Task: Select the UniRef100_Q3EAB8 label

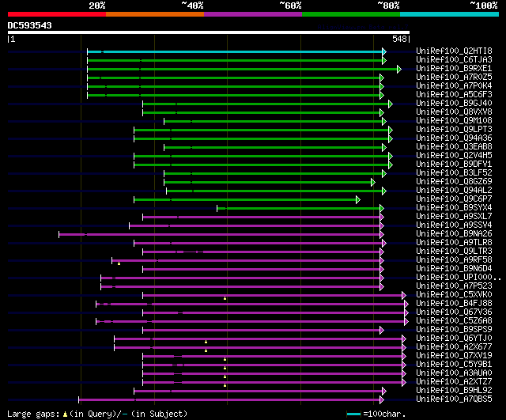Action: click(454, 147)
